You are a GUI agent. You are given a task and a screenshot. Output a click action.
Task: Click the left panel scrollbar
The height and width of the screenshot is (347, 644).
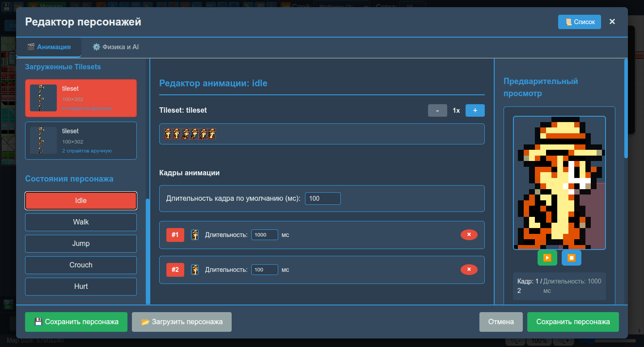pyautogui.click(x=148, y=251)
